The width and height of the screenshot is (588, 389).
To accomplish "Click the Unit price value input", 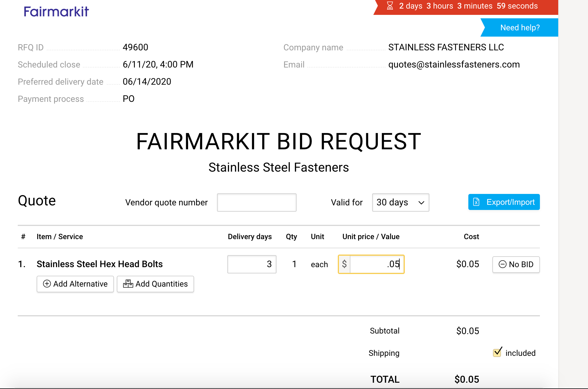I will pos(376,264).
